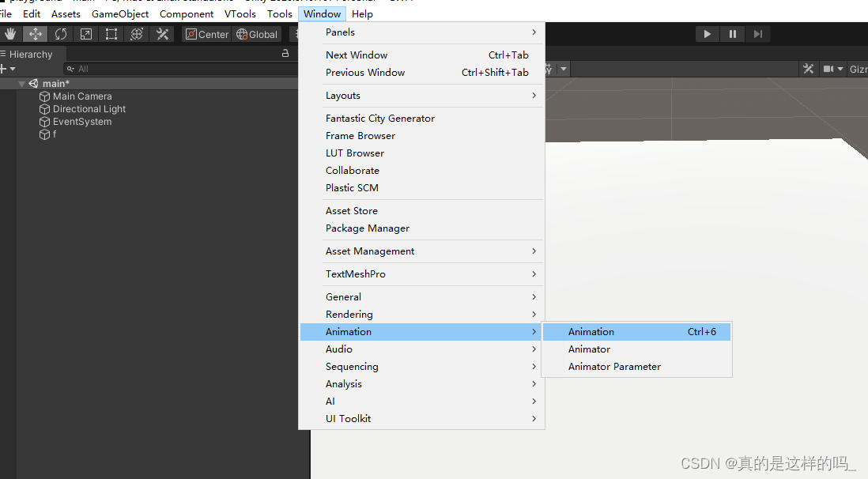
Task: Click Animation entry in the Window menu
Action: coord(422,332)
